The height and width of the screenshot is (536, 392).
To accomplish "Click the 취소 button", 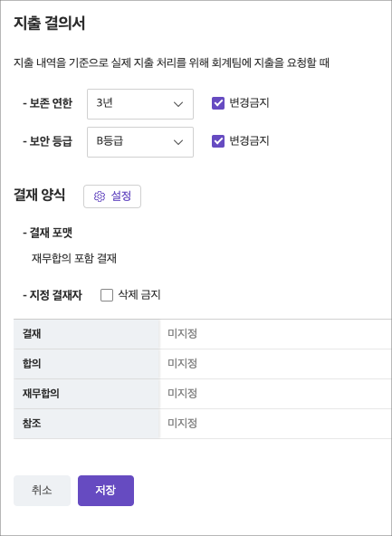I will click(42, 491).
